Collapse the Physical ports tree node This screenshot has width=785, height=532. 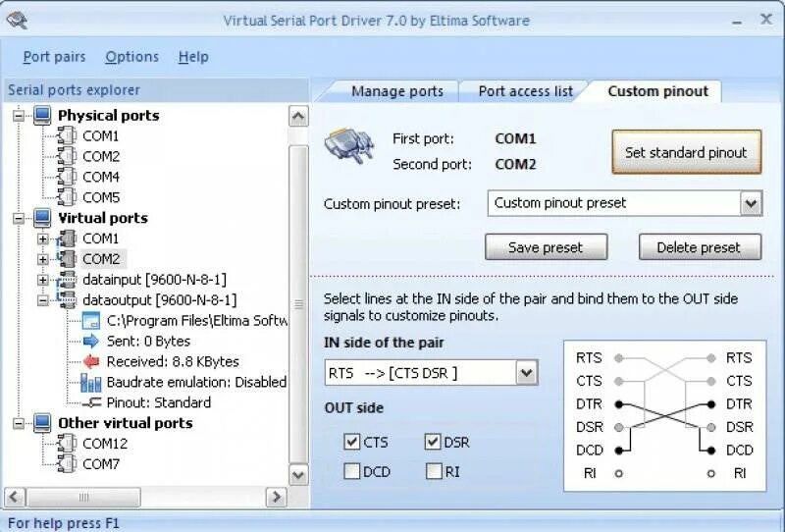tap(19, 116)
